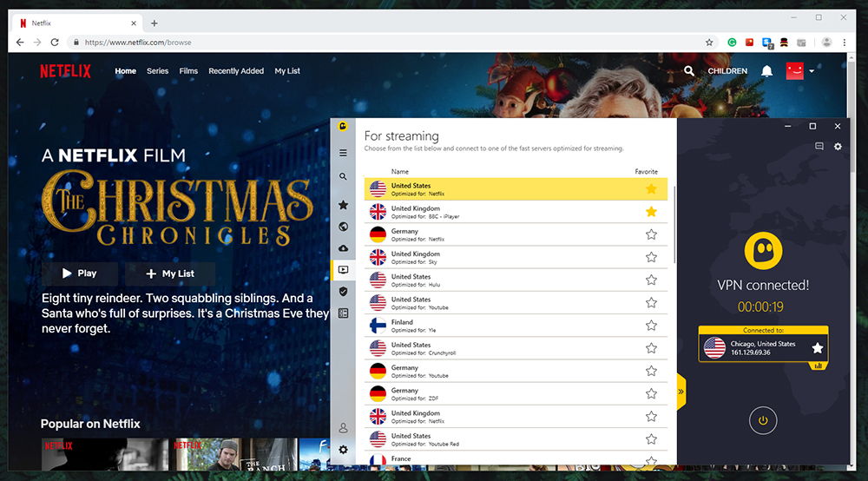Favorite the Germany Netflix server
Screen dimensions: 868x481
(x=651, y=234)
